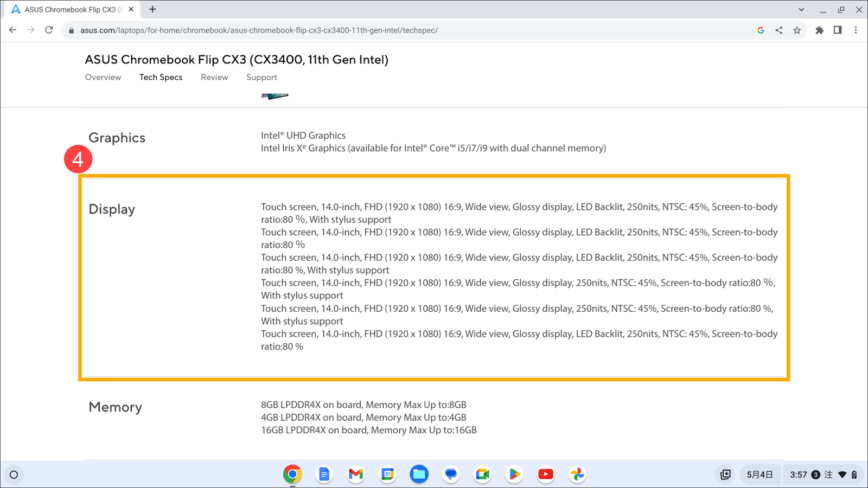This screenshot has width=868, height=488.
Task: Open the ChromeOS launcher circle
Action: click(x=14, y=474)
